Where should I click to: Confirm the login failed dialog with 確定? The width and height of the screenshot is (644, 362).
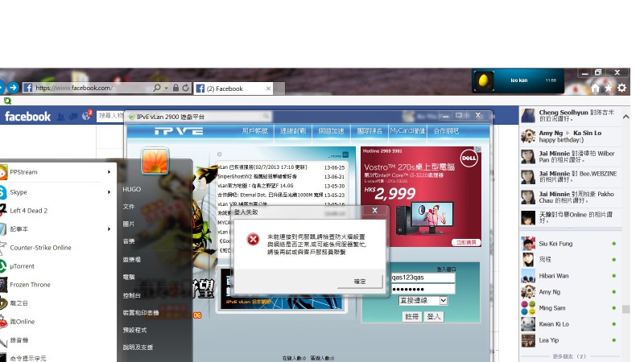pyautogui.click(x=360, y=282)
